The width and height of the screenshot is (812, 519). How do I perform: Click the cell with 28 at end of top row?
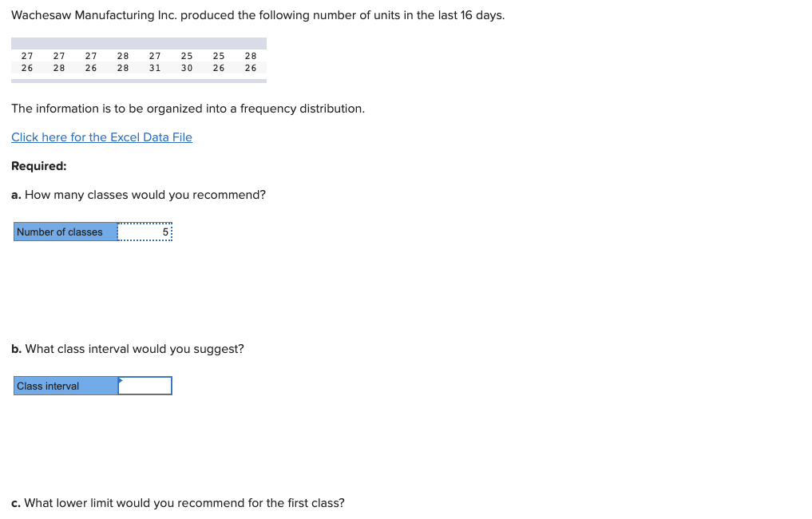coord(250,56)
